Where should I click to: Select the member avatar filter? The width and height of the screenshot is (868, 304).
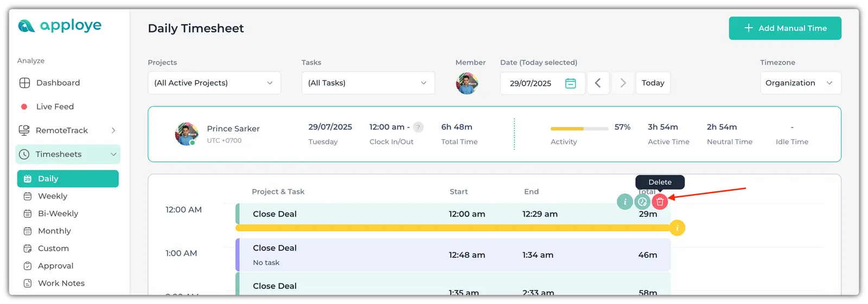click(x=467, y=84)
